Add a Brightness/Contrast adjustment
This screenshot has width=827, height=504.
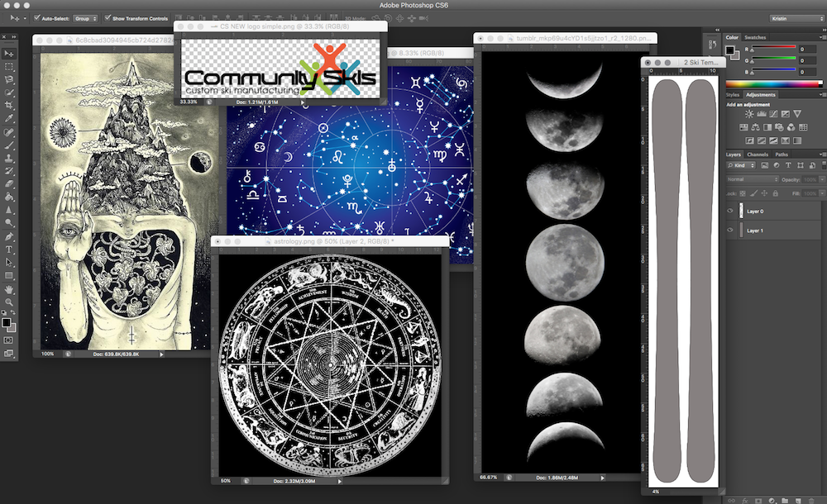(x=749, y=114)
